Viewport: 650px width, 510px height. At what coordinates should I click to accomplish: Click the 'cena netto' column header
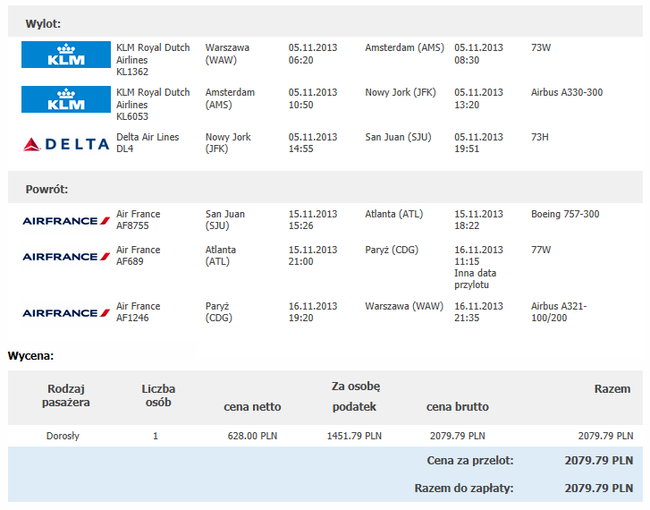(x=252, y=407)
